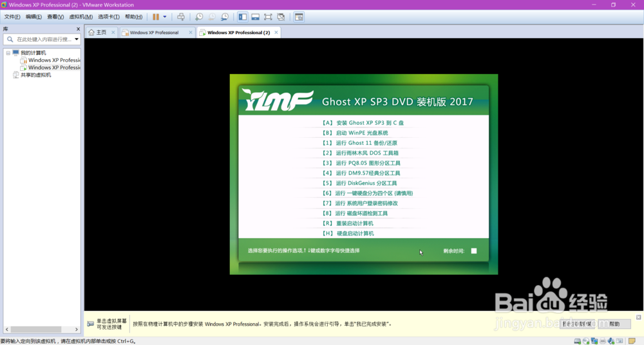Toggle the library sidebar display button
644x345 pixels.
(243, 17)
